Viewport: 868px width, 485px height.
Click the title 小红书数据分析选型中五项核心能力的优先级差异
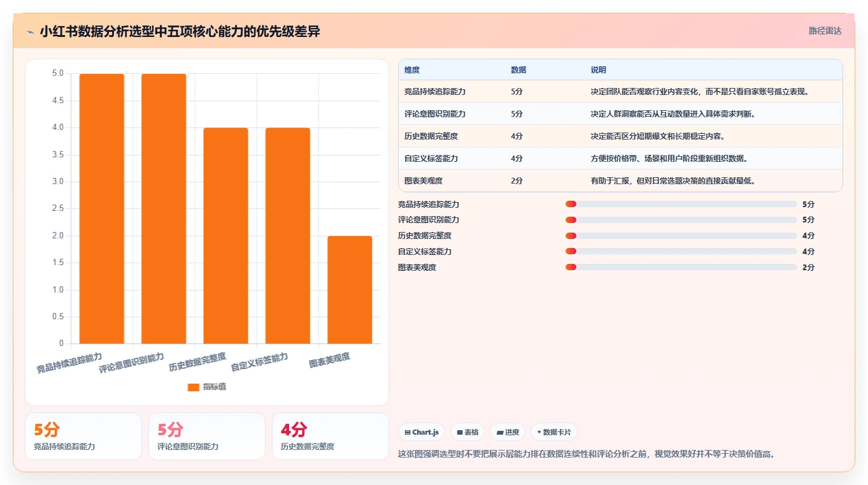point(180,32)
